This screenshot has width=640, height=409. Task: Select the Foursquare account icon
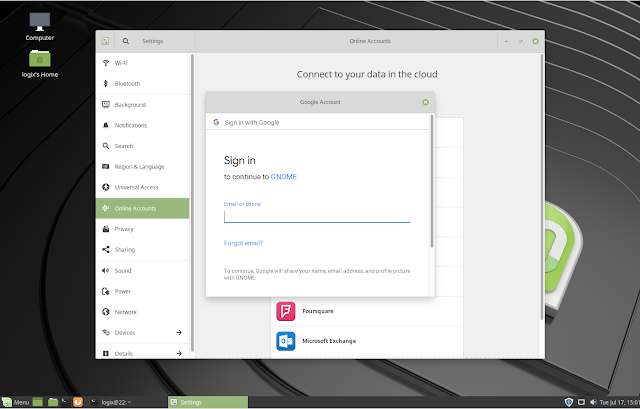tap(286, 311)
